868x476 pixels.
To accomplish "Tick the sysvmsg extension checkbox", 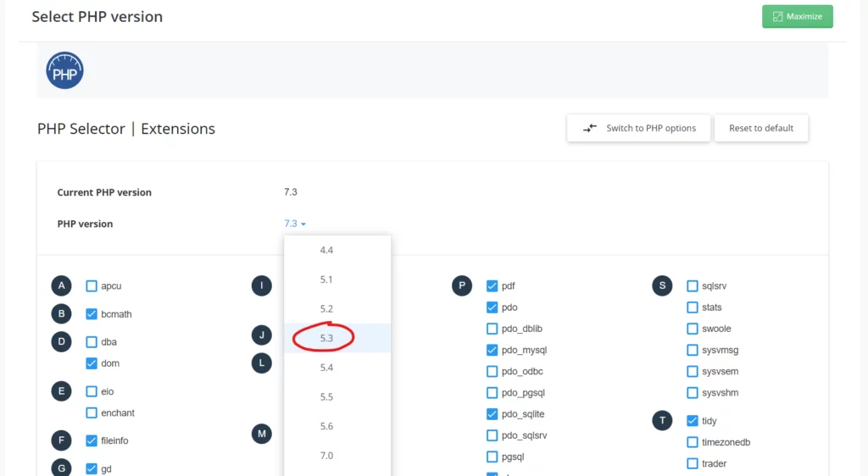I will tap(693, 350).
